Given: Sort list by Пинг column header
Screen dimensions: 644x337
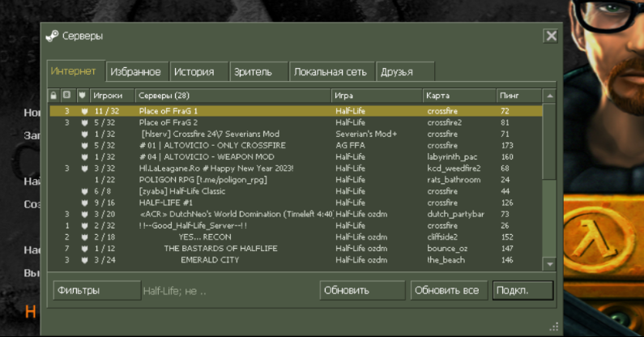Looking at the screenshot, I should pos(518,96).
